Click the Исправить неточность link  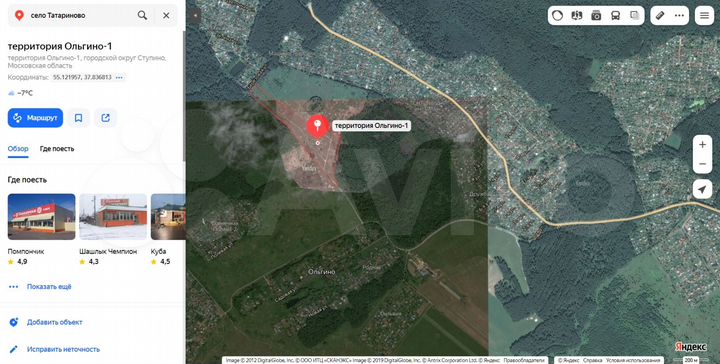point(63,349)
